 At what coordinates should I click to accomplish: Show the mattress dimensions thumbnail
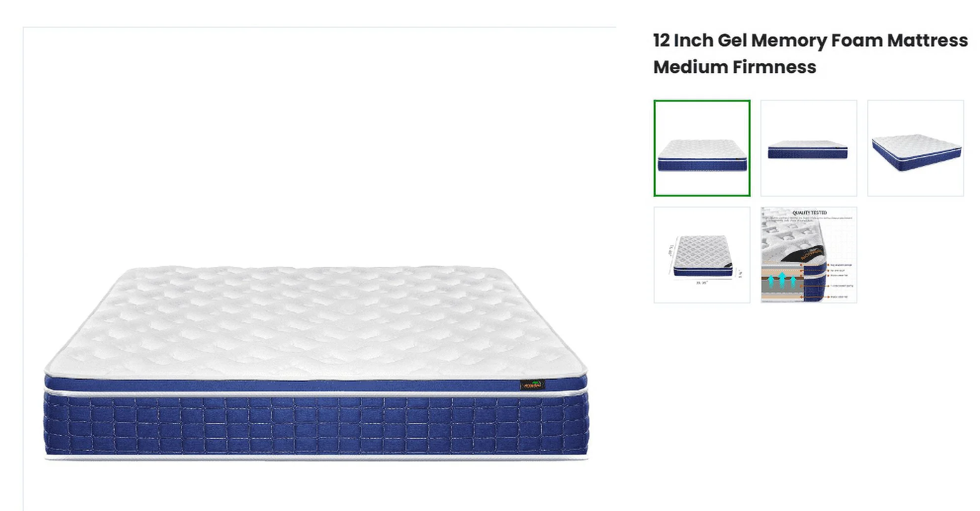pos(702,255)
